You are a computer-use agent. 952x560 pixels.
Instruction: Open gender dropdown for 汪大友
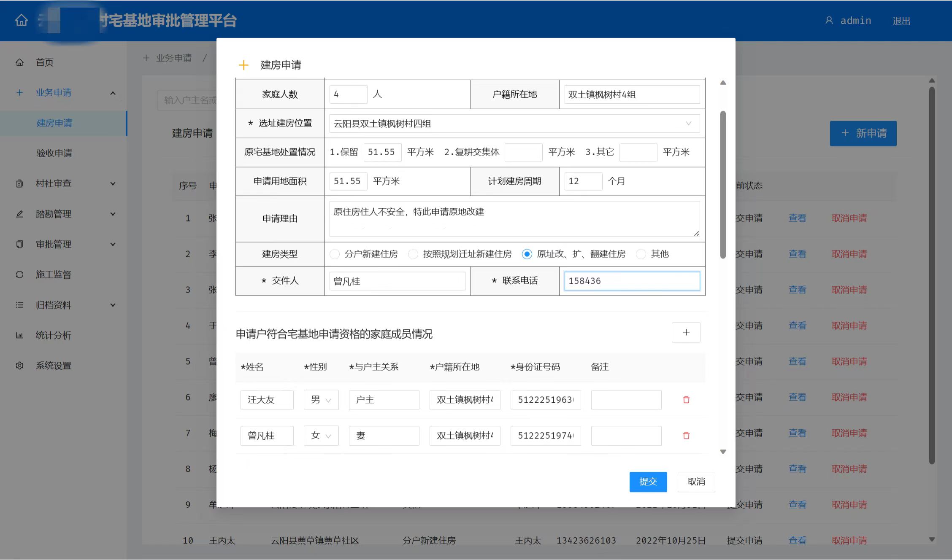coord(321,400)
